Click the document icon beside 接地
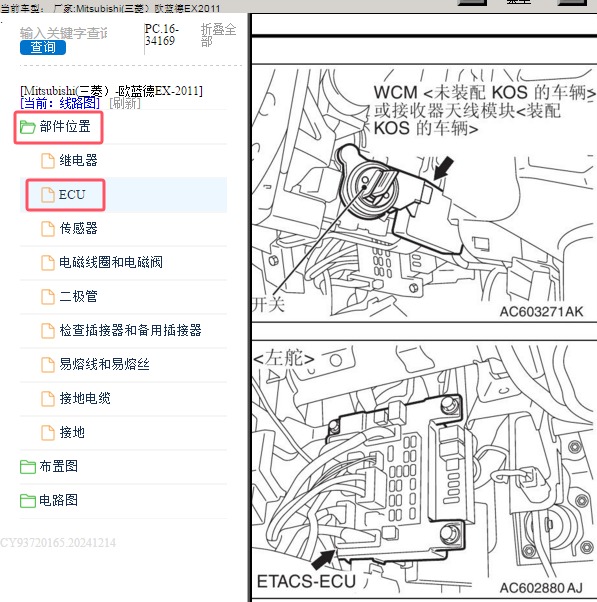The height and width of the screenshot is (602, 597). click(48, 433)
